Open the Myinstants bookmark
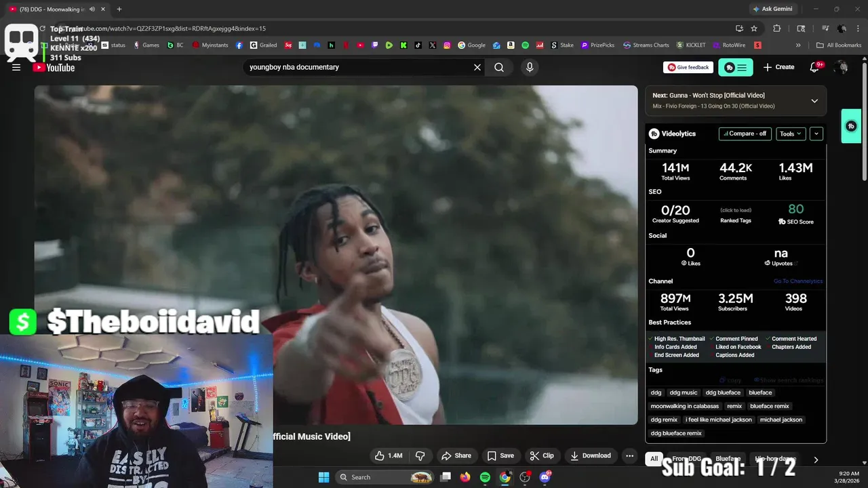Viewport: 868px width, 488px height. tap(210, 45)
